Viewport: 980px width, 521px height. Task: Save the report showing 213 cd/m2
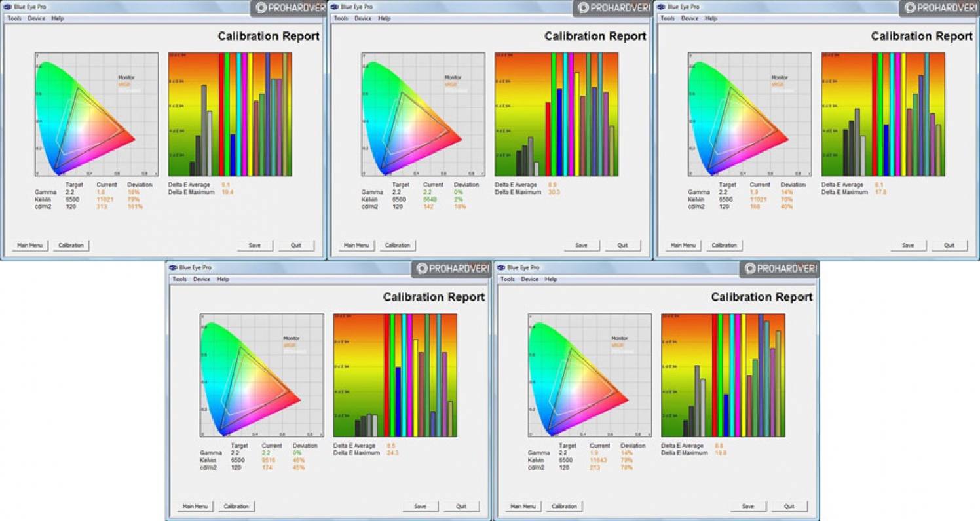[x=747, y=507]
